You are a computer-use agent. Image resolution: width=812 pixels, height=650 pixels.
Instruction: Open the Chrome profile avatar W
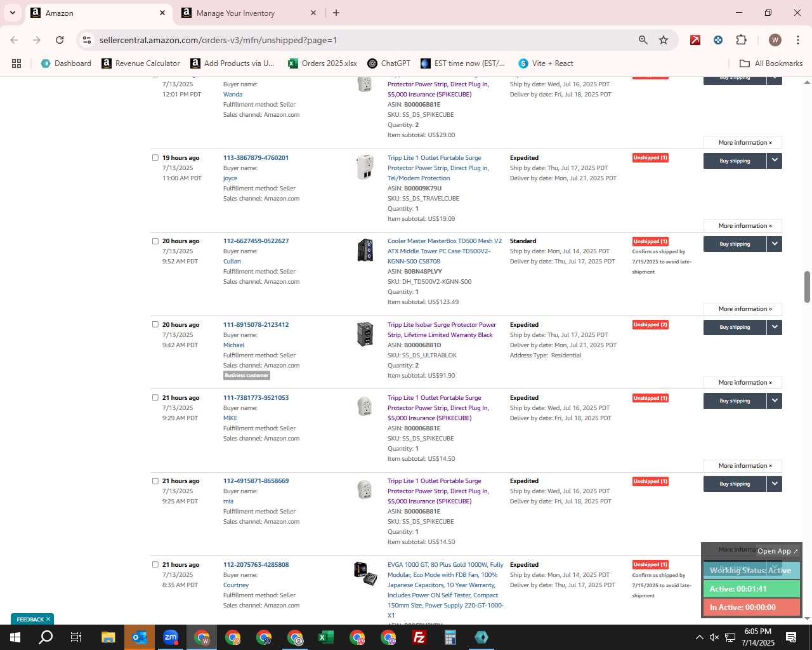[775, 40]
